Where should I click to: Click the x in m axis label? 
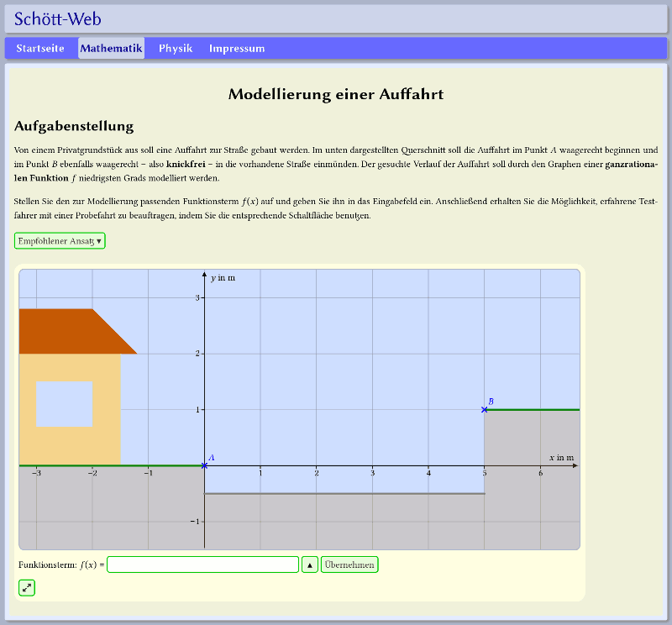[x=561, y=457]
